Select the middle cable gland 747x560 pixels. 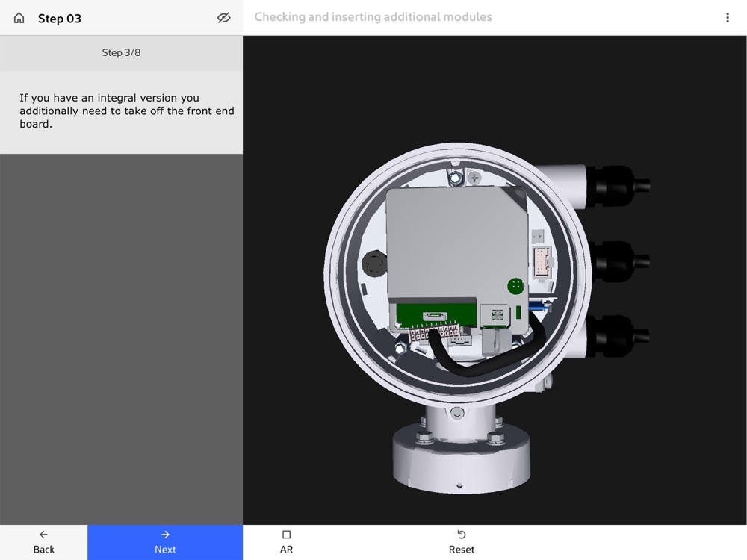click(x=618, y=261)
